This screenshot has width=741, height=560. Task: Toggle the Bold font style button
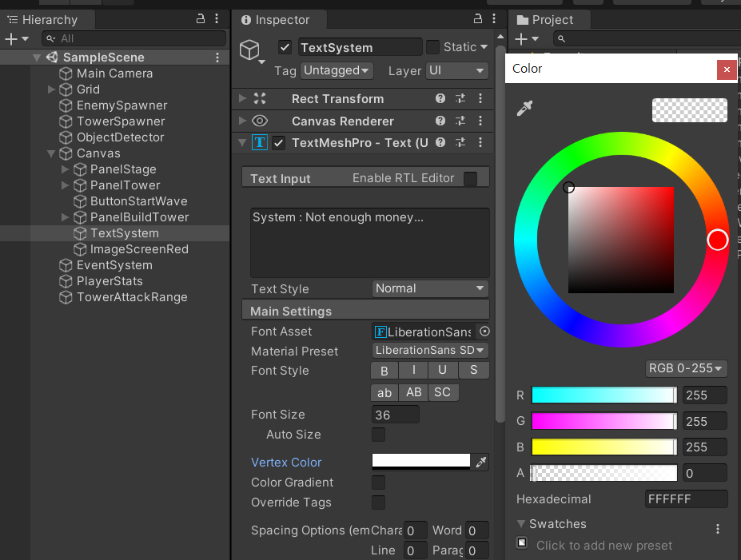[384, 371]
